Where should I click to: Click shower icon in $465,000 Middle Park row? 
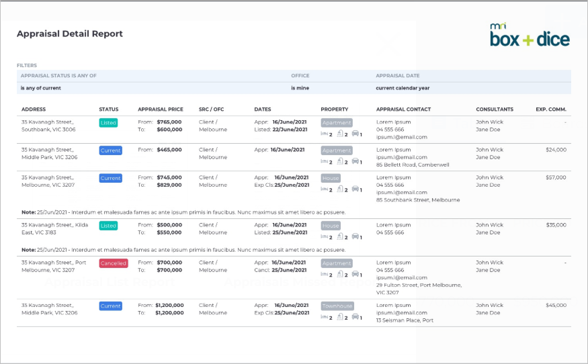click(x=340, y=161)
